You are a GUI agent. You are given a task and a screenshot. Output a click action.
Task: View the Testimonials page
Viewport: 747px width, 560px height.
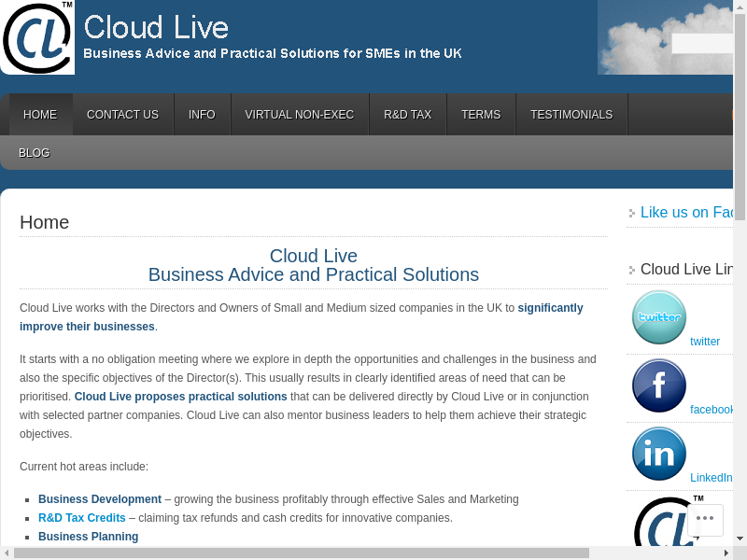[x=571, y=115]
